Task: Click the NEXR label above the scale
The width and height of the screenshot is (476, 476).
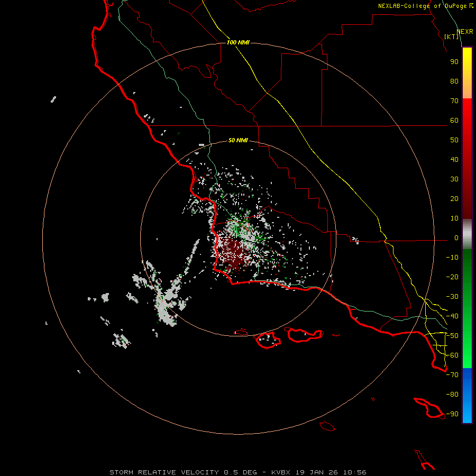Action: (x=465, y=31)
